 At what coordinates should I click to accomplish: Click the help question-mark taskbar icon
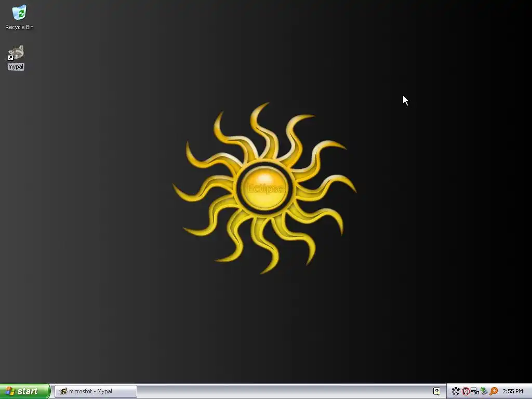click(x=436, y=391)
